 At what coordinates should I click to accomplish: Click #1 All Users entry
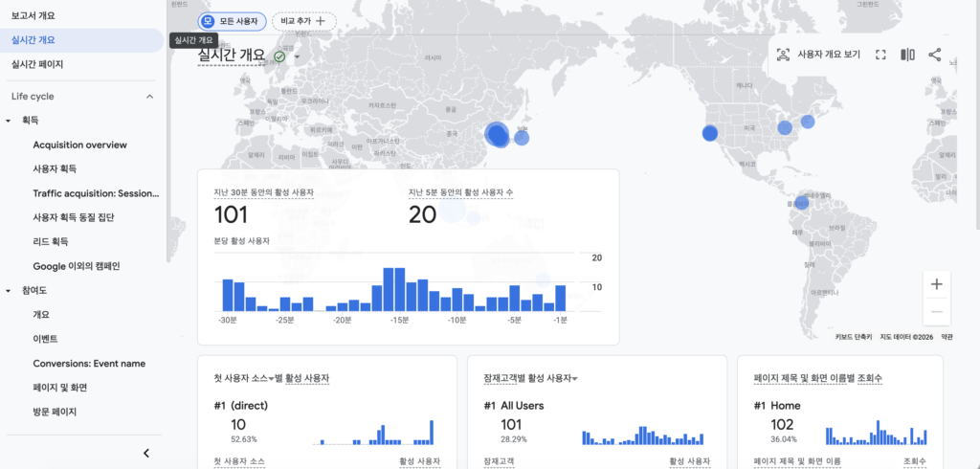tap(514, 406)
